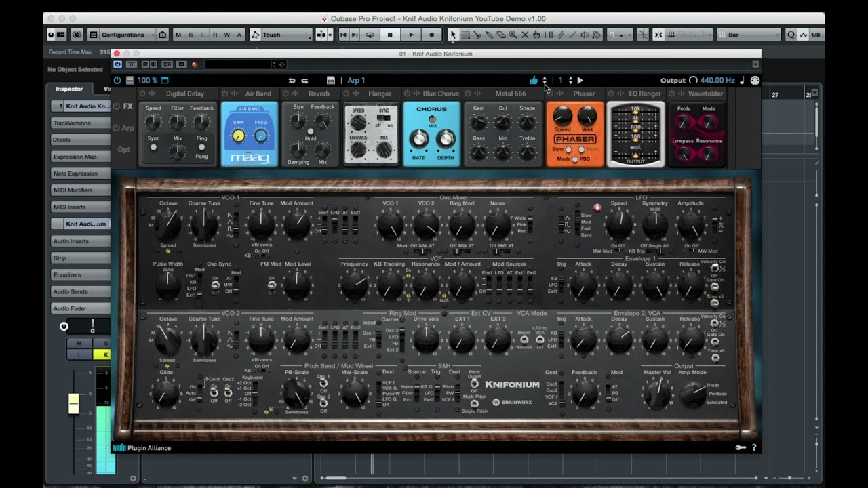
Task: Toggle Wavefolder effect power
Action: 672,94
